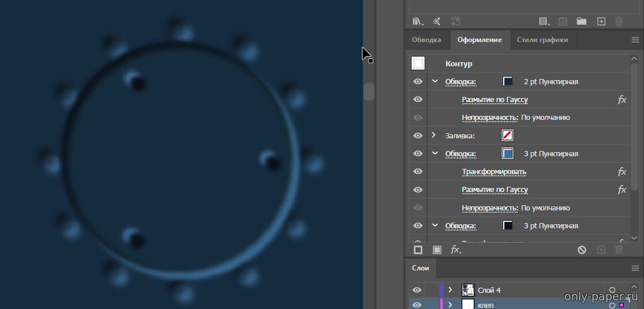Open the Оформление panel hamburger menu
This screenshot has height=309, width=644.
(635, 40)
